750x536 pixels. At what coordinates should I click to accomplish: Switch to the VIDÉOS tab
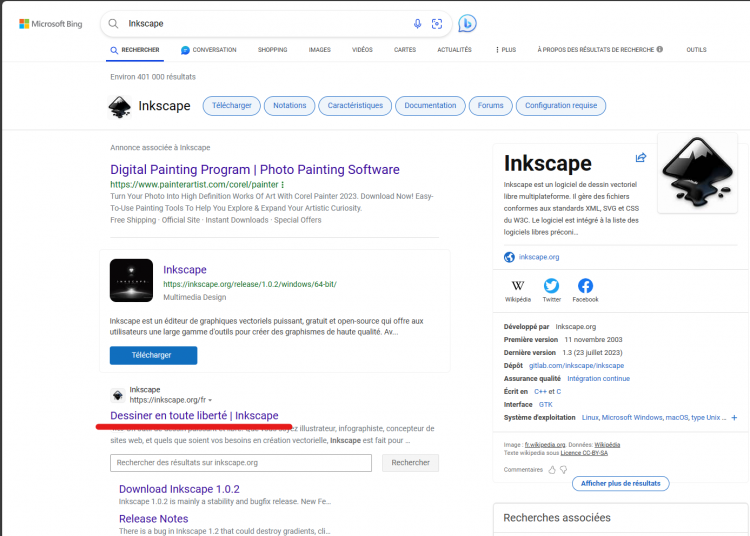[362, 49]
